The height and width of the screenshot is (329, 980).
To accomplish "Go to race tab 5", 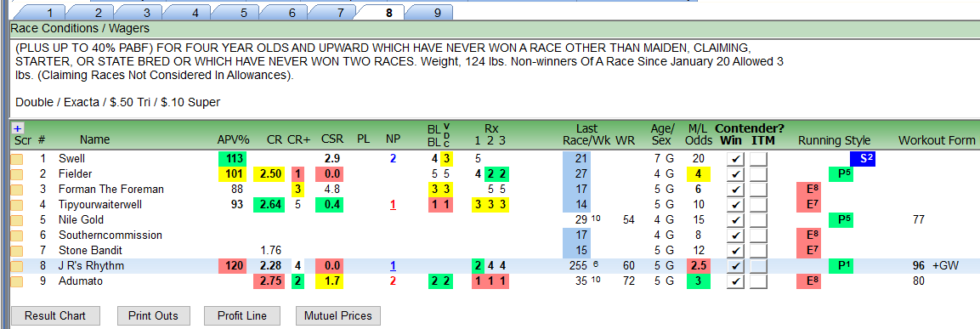I will 243,13.
